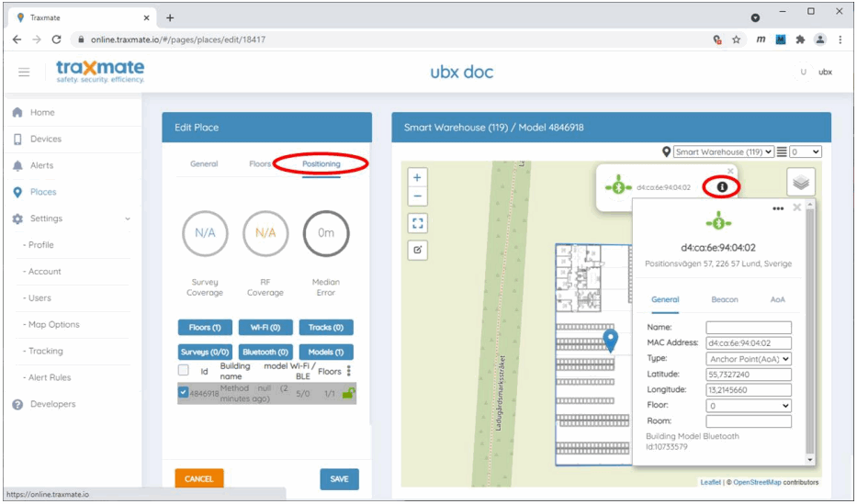Click the Traxmate logo

coord(100,72)
